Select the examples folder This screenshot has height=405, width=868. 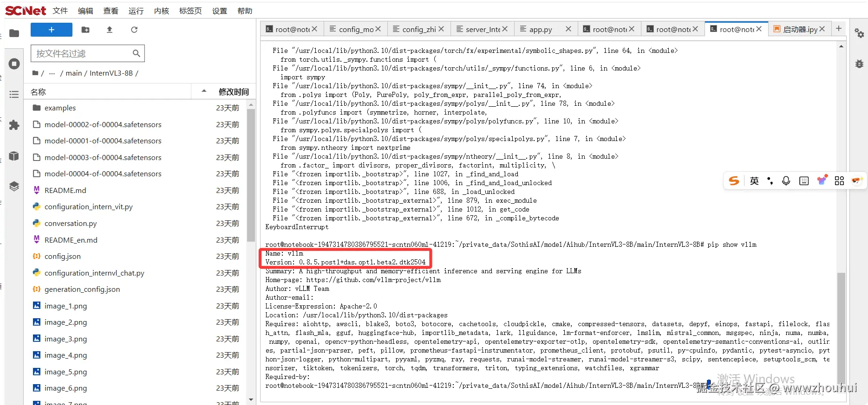(x=136, y=108)
